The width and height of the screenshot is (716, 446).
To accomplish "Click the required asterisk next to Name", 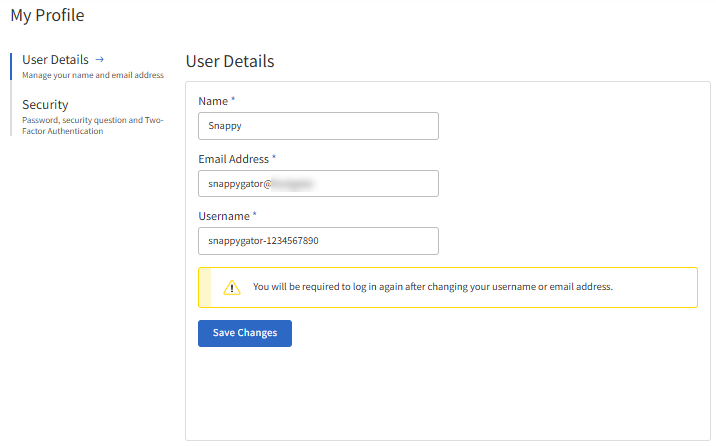I will tap(233, 101).
